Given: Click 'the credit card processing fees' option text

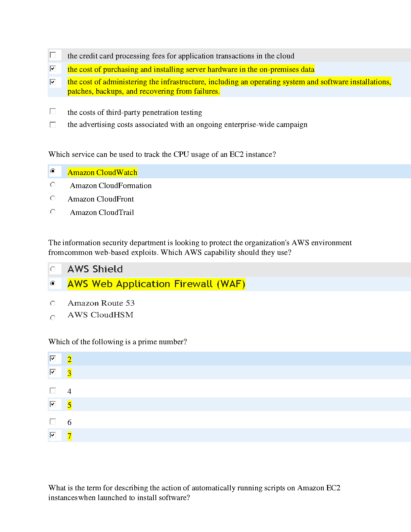Looking at the screenshot, I should 181,56.
